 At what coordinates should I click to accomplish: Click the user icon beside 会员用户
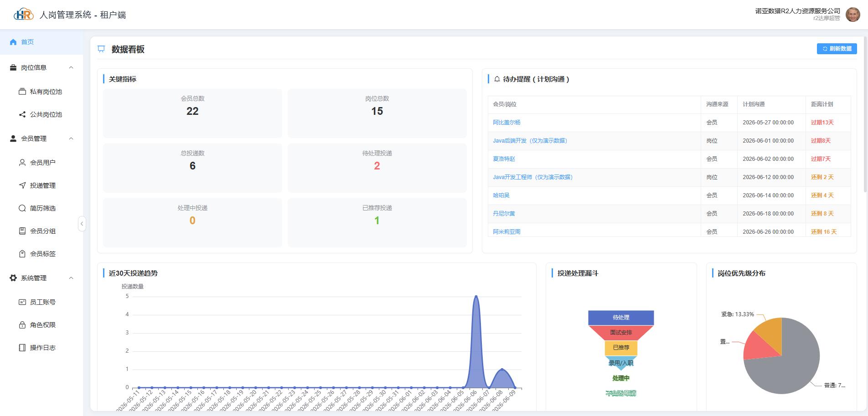22,162
